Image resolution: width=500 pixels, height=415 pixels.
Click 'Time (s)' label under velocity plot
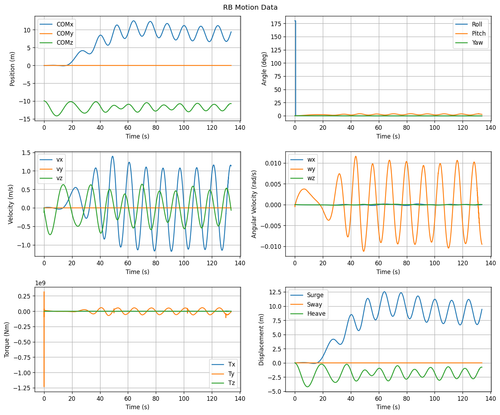[137, 272]
